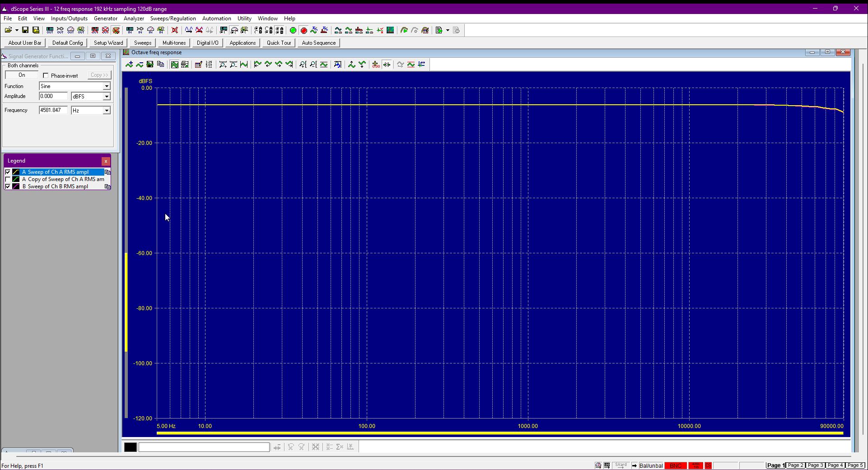Toggle the show traces graph view icon
The width and height of the screenshot is (868, 470).
pos(174,65)
